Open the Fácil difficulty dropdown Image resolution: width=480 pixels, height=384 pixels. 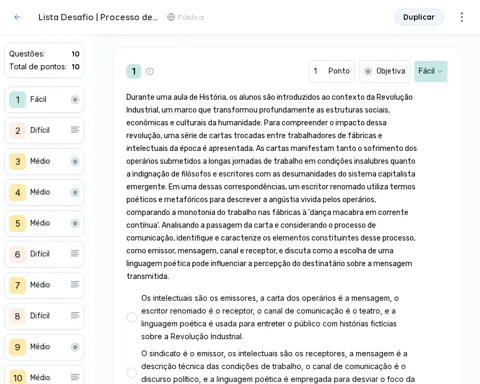coord(431,71)
